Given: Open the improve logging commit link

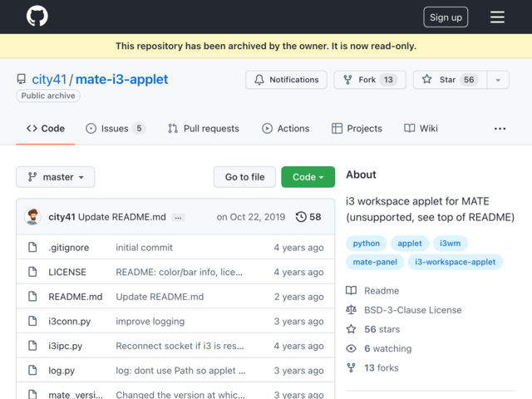Looking at the screenshot, I should tap(150, 322).
